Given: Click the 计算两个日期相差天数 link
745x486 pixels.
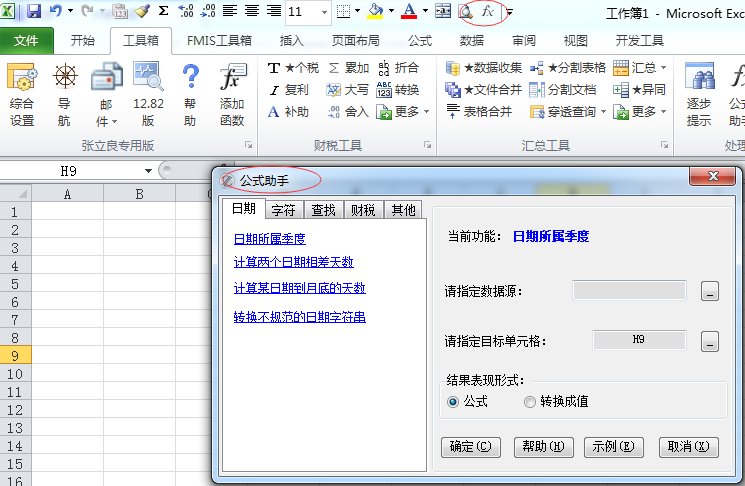Looking at the screenshot, I should coord(293,263).
